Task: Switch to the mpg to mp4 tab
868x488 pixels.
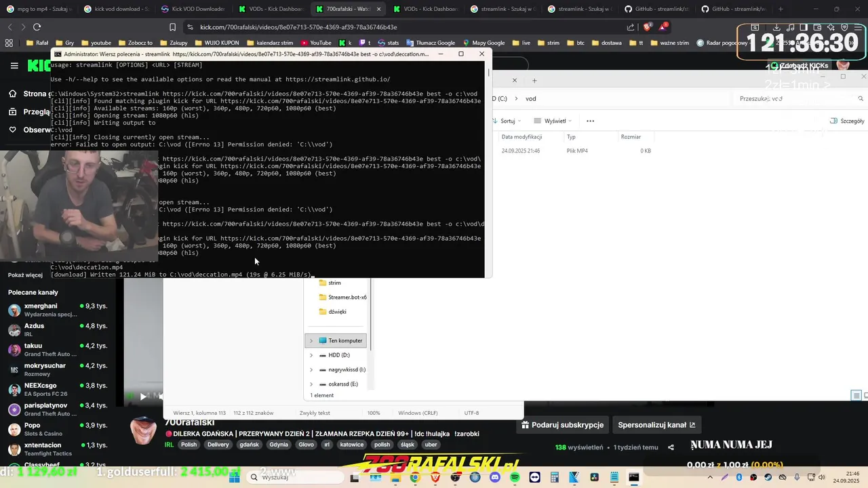Action: click(x=38, y=9)
